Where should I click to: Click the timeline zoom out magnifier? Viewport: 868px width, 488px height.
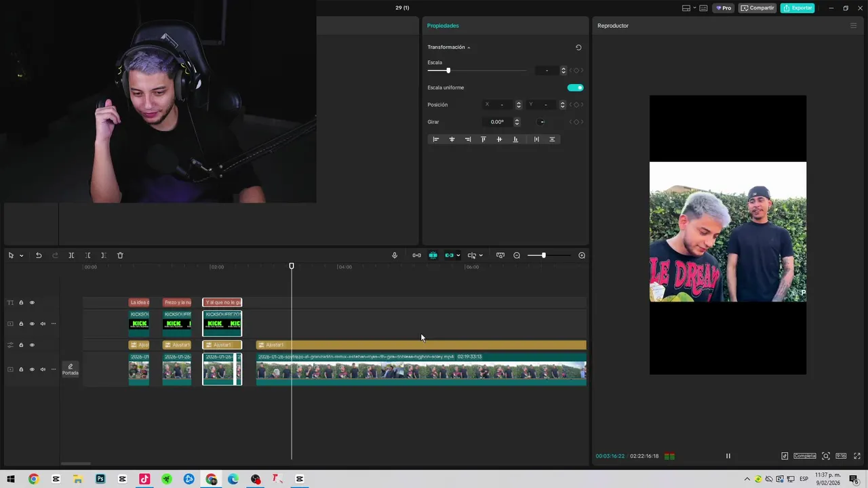point(517,256)
